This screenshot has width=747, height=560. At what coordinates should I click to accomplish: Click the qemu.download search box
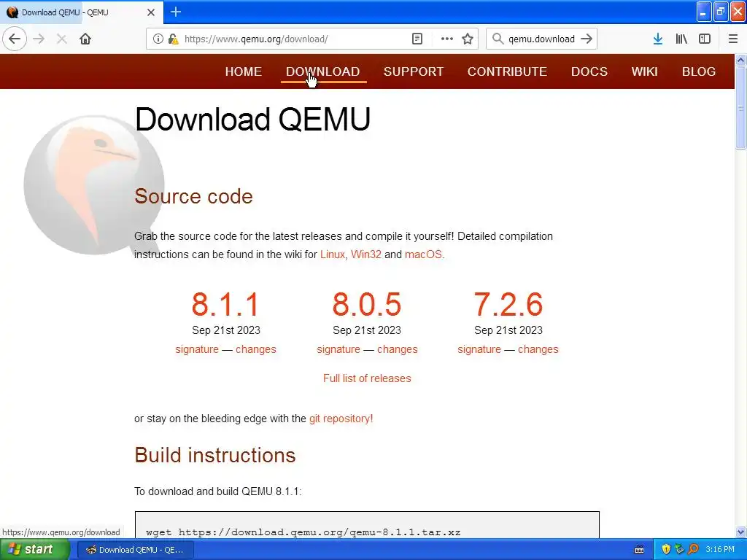point(542,39)
